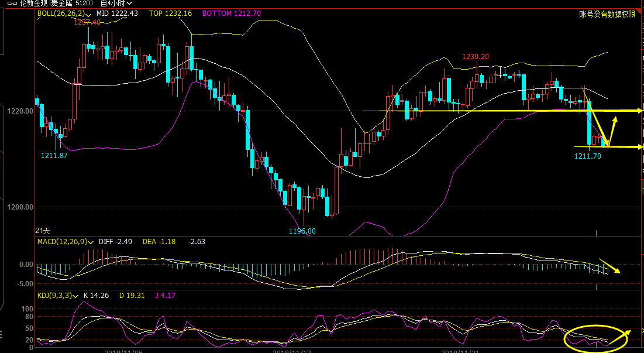Click the -5.00 MACD axis label
The image size is (644, 353).
tap(26, 284)
